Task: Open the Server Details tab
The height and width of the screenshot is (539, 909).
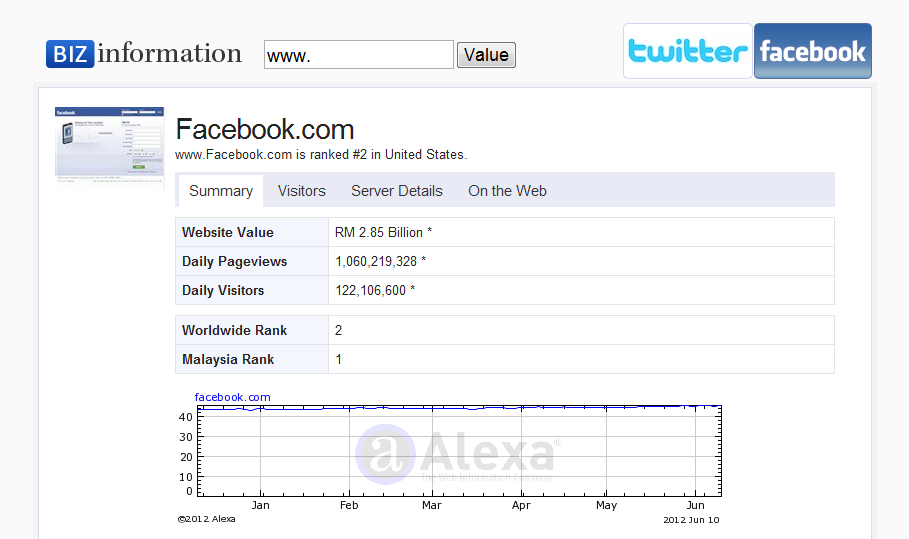Action: tap(397, 191)
